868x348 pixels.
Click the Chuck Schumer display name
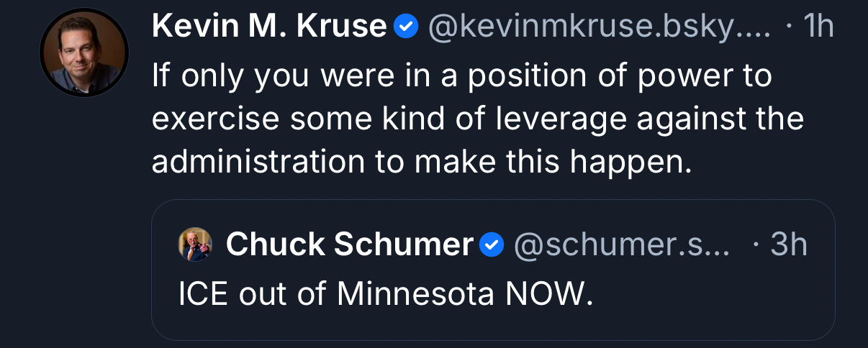point(349,245)
